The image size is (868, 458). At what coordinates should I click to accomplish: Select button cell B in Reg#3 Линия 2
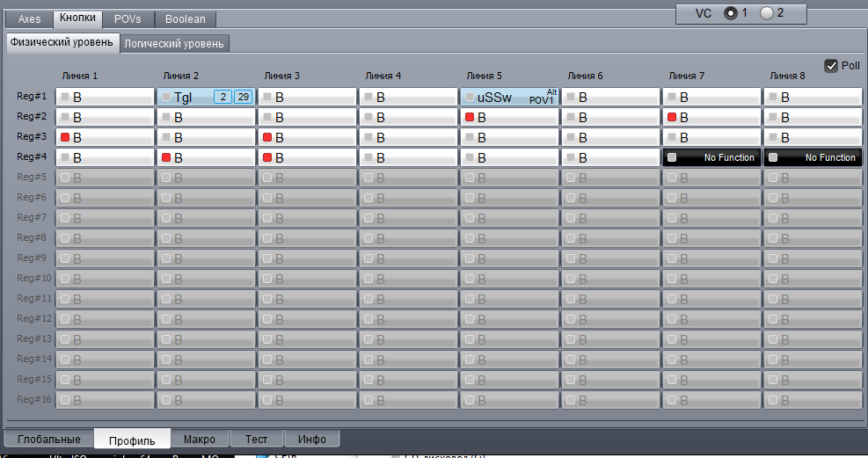(x=206, y=137)
